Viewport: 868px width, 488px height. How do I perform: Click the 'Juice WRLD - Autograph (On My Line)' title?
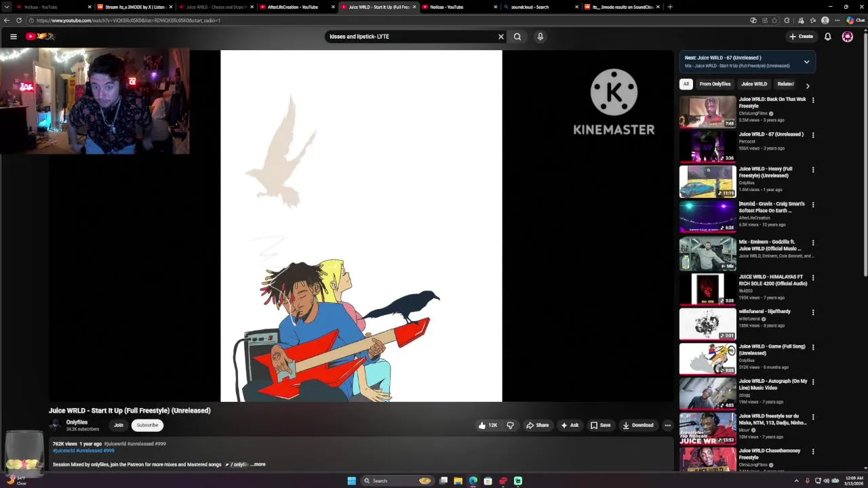click(x=773, y=384)
